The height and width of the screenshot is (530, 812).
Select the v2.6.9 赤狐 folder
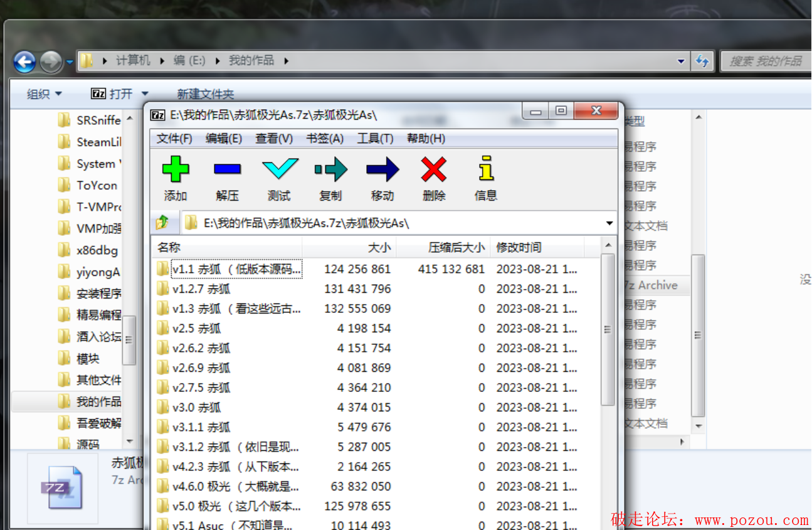194,368
